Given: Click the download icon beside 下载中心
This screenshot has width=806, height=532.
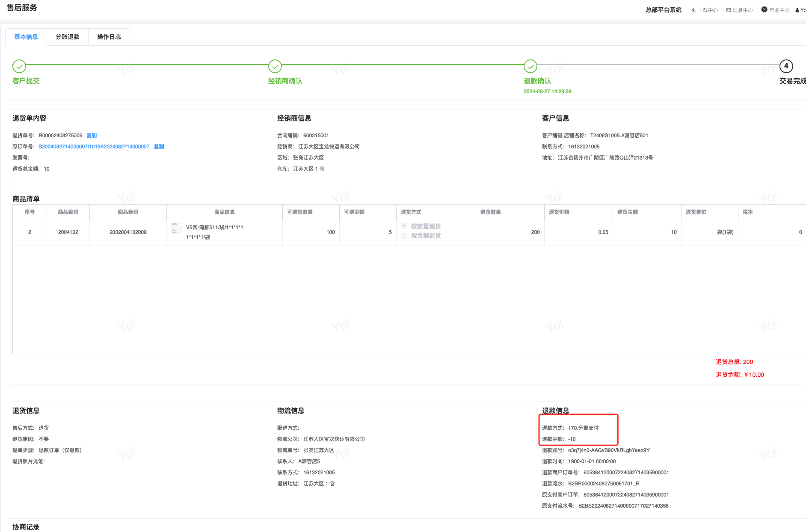Looking at the screenshot, I should coord(693,10).
